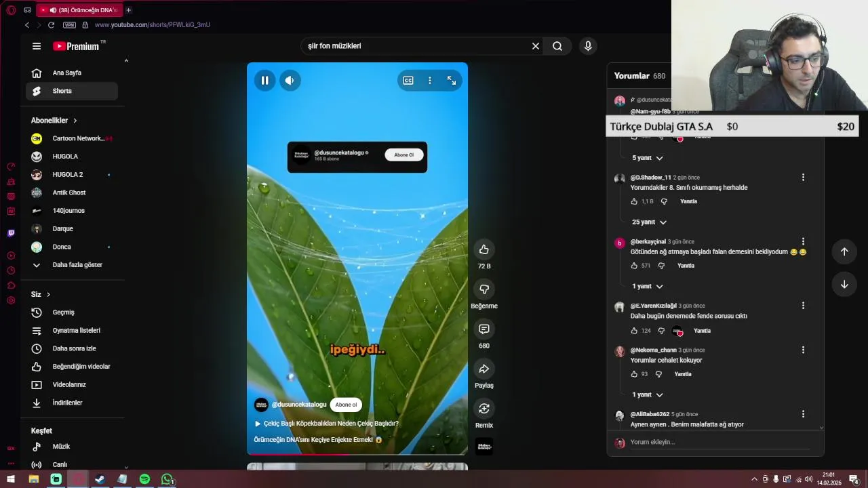Expand the Abonelikler section
Viewport: 868px width, 488px height.
[x=54, y=121]
